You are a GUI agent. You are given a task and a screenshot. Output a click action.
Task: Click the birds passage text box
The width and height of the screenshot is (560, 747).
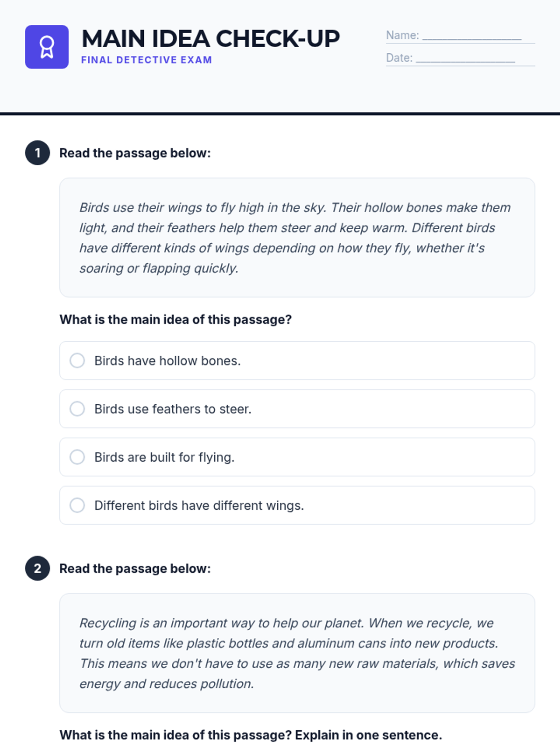[x=297, y=237]
